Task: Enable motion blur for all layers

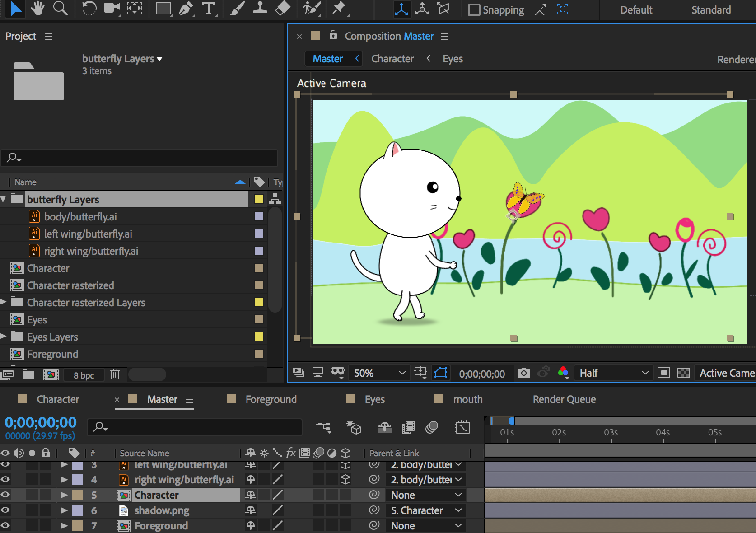Action: pyautogui.click(x=432, y=427)
